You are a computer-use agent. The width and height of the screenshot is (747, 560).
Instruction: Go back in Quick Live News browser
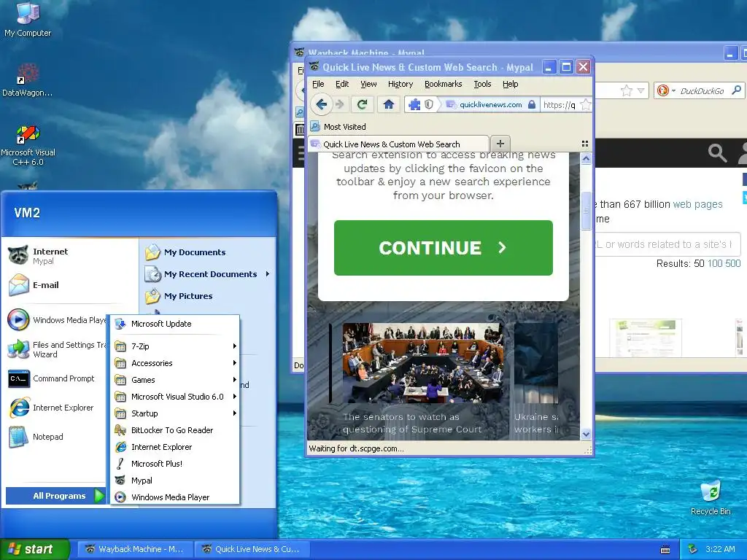(322, 104)
